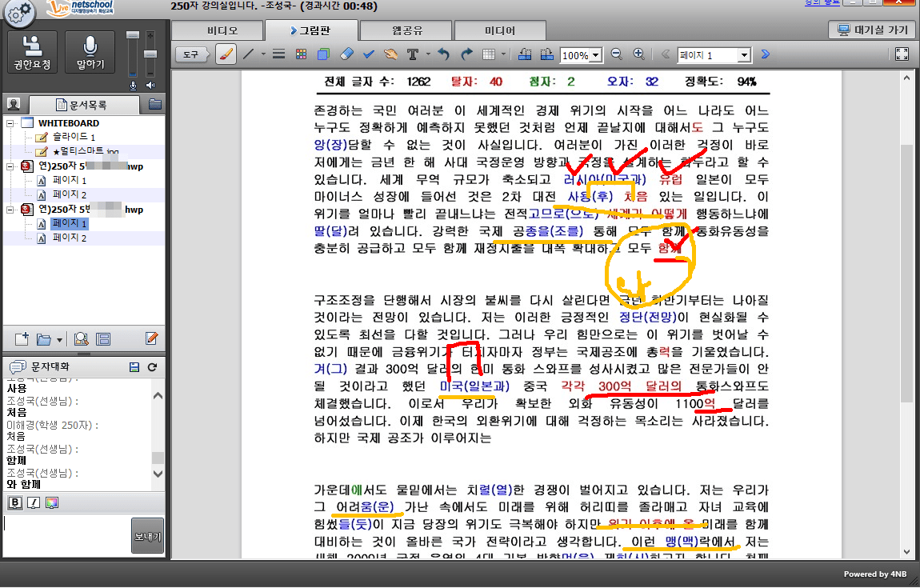Toggle the 말하기 microphone button

pos(91,54)
